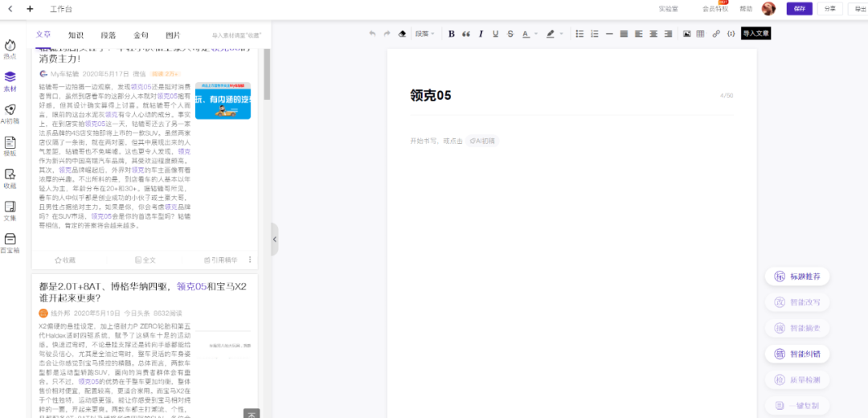Image resolution: width=868 pixels, height=418 pixels.
Task: Center align the text
Action: coord(653,34)
